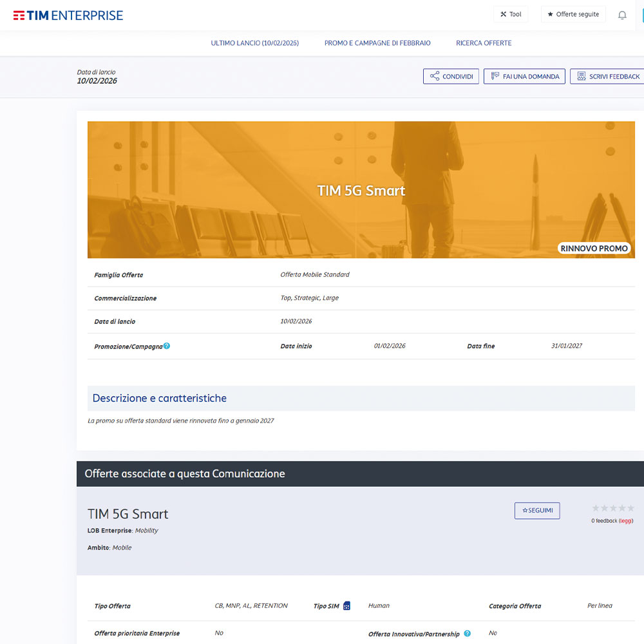Open Promo e Campagne di Febbraio
This screenshot has width=644, height=644.
click(377, 43)
